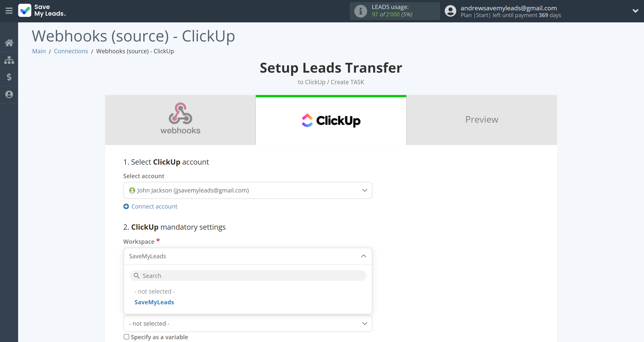This screenshot has width=644, height=342.
Task: Select the SaveMyLeads workspace option
Action: [155, 302]
